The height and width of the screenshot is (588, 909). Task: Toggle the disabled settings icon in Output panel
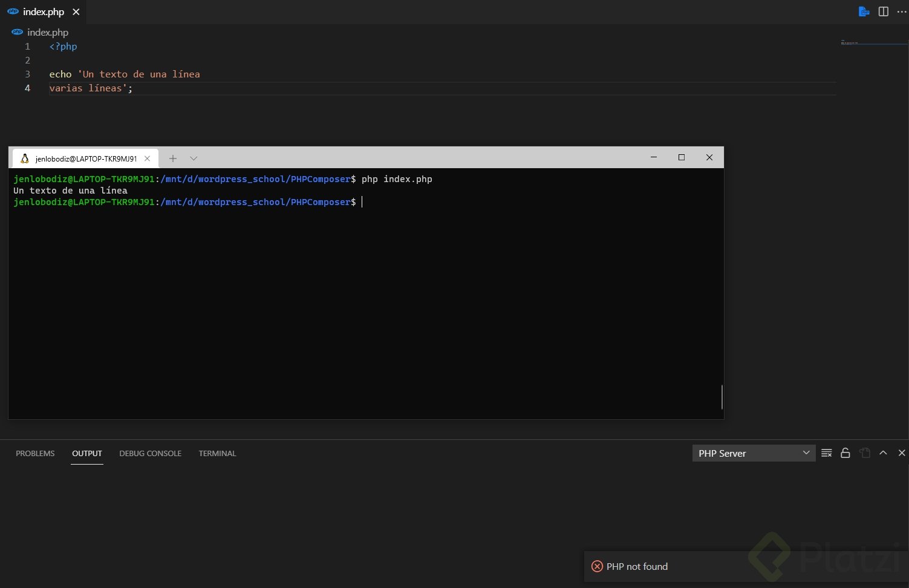(x=865, y=452)
